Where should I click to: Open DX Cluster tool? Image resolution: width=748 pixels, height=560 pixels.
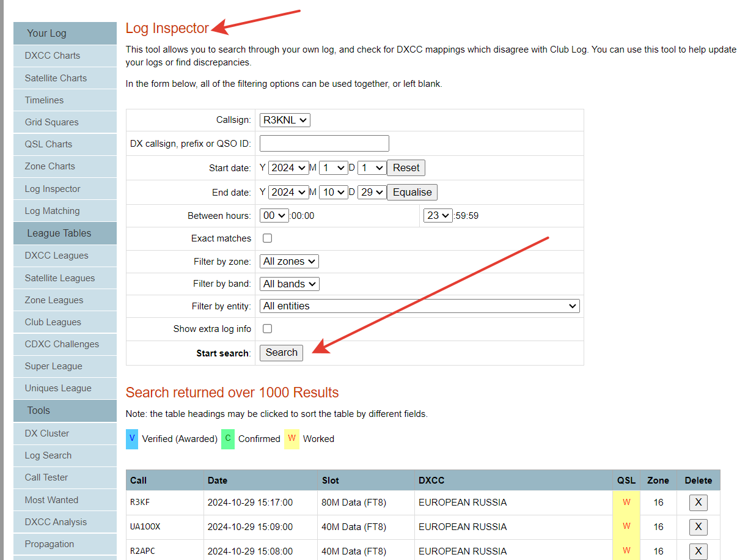point(65,433)
